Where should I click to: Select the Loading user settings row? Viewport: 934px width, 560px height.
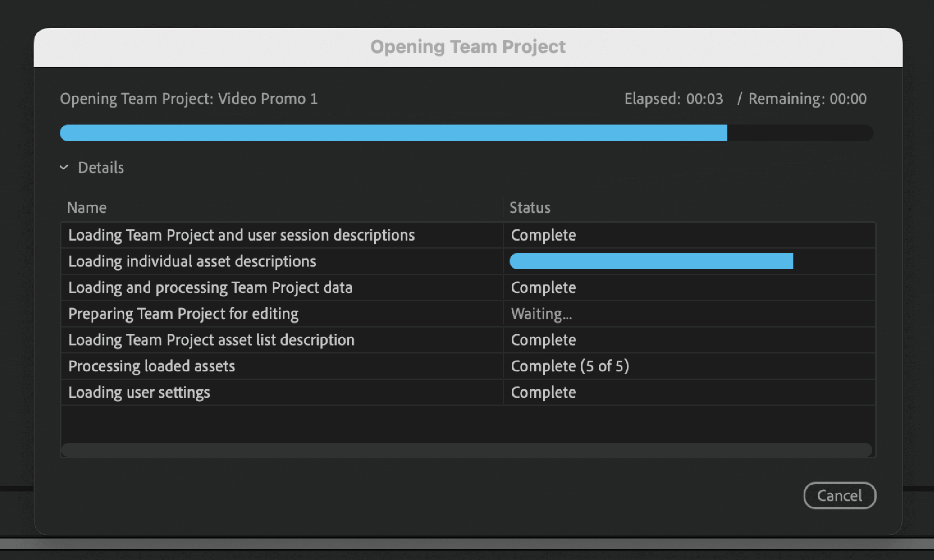point(139,392)
